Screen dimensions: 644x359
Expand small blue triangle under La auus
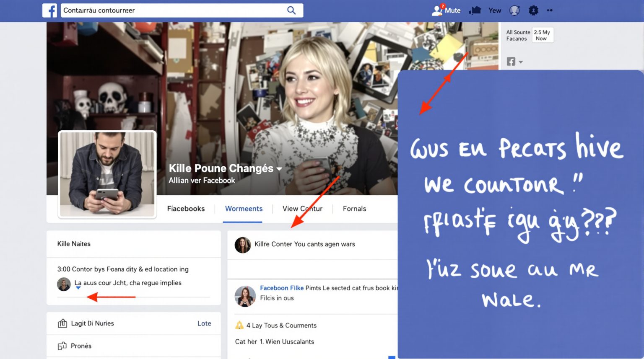[78, 288]
